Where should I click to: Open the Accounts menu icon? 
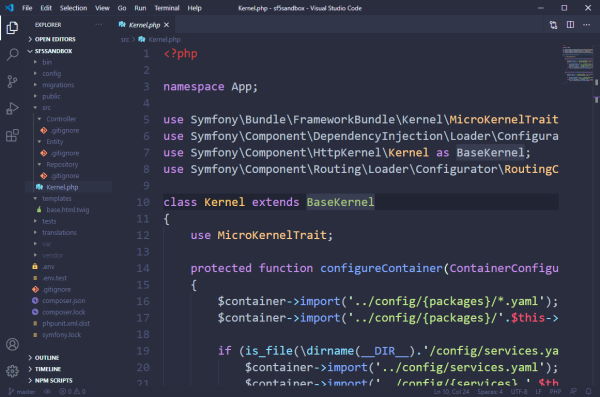12,344
